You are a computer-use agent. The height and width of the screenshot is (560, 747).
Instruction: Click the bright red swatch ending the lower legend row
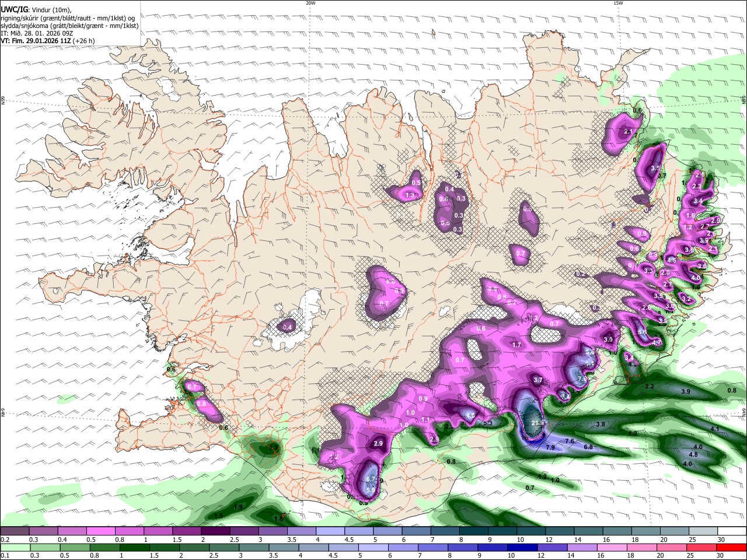coord(731,547)
